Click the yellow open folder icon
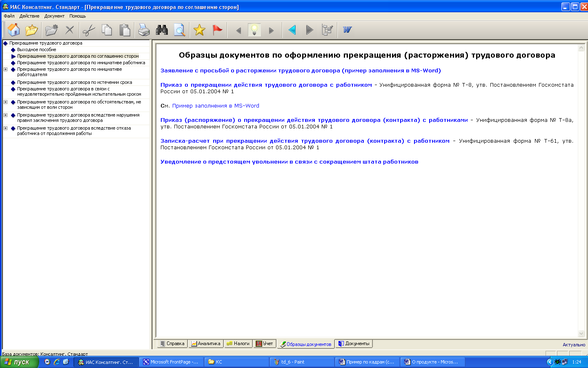Viewport: 588px width, 368px height. pos(31,30)
